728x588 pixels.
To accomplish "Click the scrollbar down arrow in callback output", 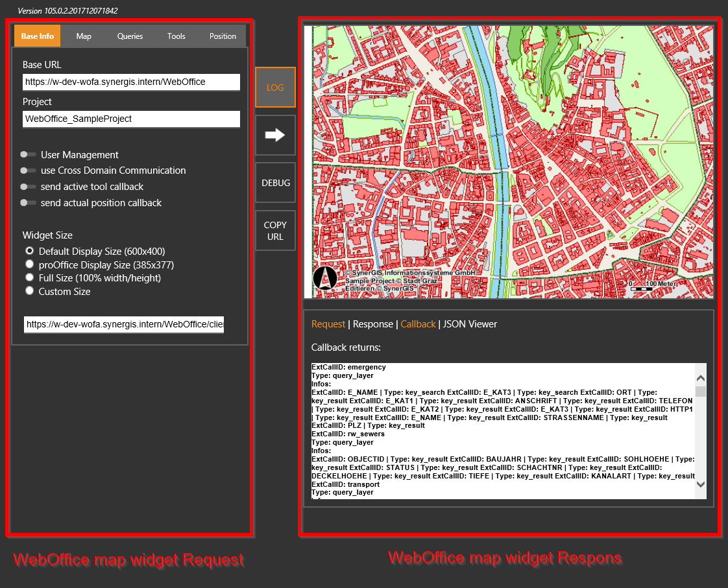I will (700, 484).
